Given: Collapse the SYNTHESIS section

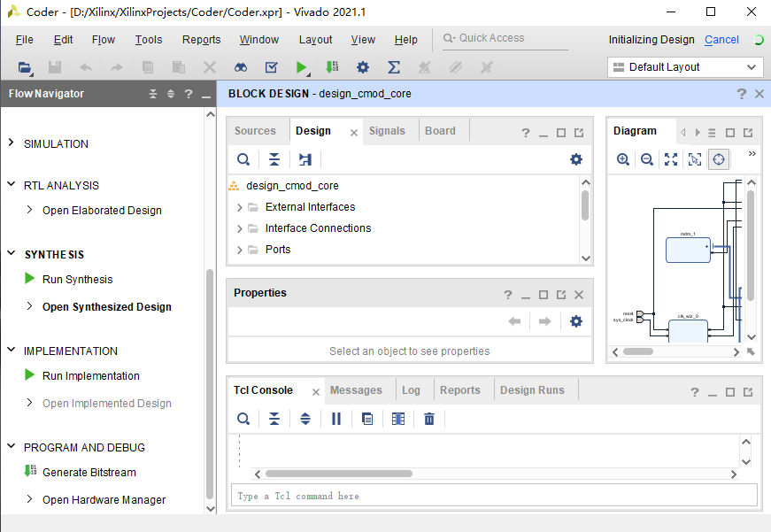Looking at the screenshot, I should pos(11,253).
